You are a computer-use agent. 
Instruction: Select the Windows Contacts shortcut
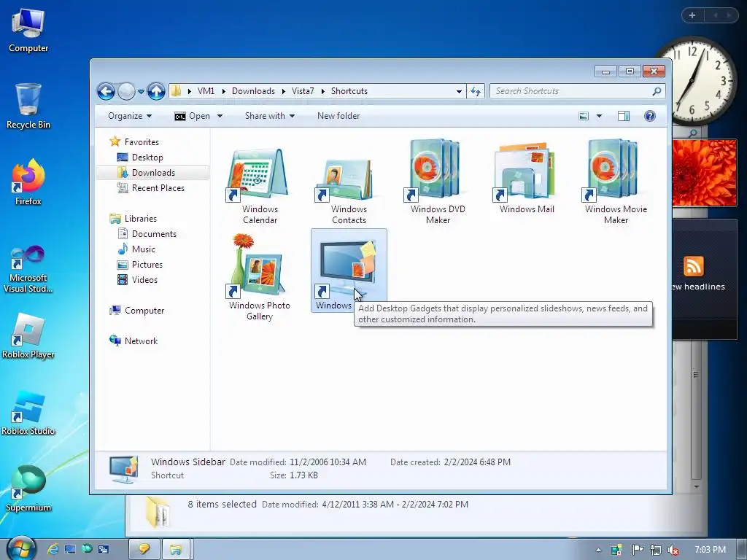click(349, 186)
